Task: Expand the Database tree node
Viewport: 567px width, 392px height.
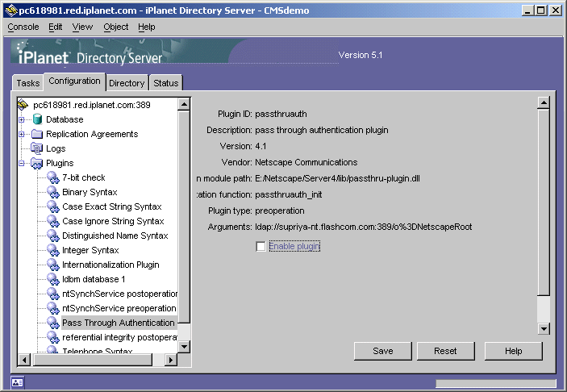Action: point(21,119)
